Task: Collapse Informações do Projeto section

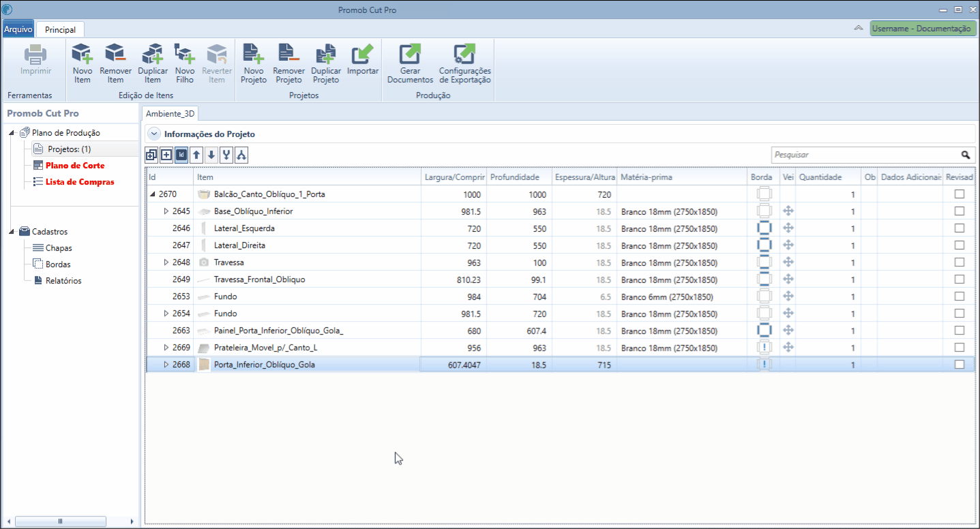Action: pyautogui.click(x=154, y=134)
